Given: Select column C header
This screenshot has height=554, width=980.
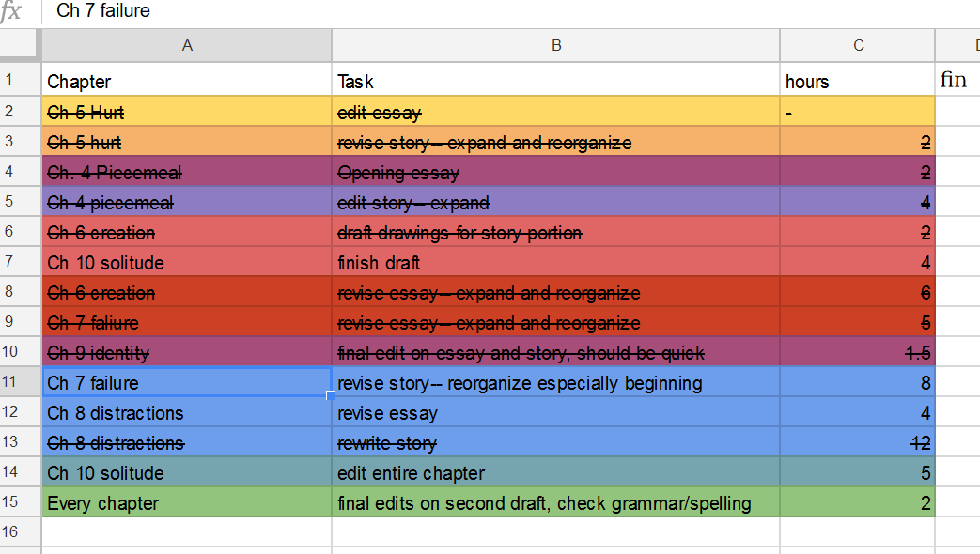Looking at the screenshot, I should click(857, 45).
